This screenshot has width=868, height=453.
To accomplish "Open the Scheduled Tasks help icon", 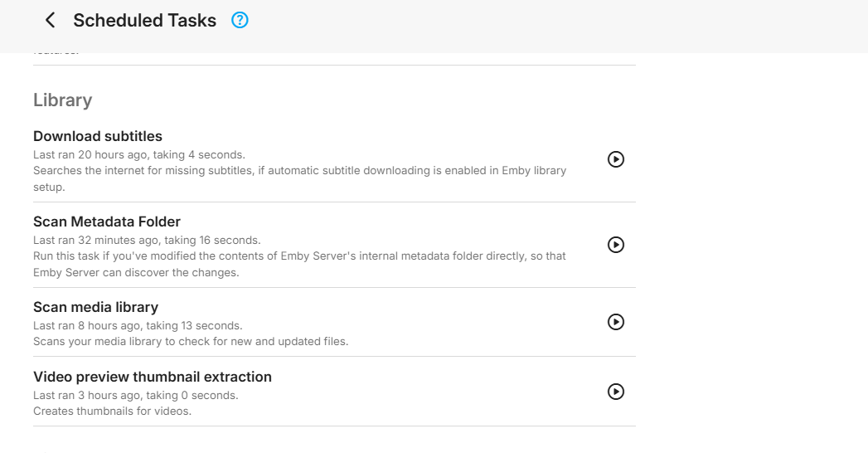I will click(x=240, y=21).
